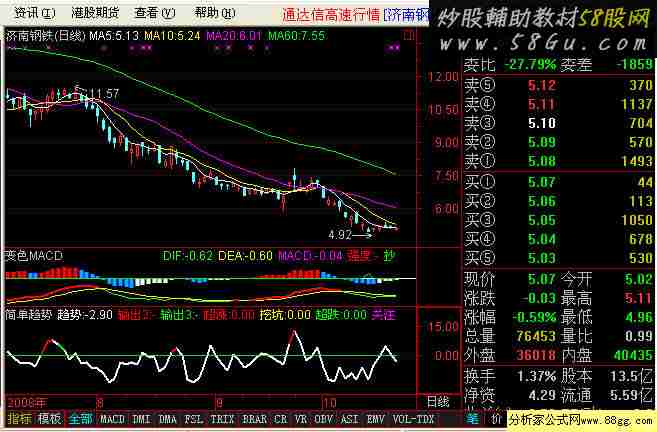657x432 pixels.
Task: Click the DIF:-0.62 value
Action: point(188,256)
